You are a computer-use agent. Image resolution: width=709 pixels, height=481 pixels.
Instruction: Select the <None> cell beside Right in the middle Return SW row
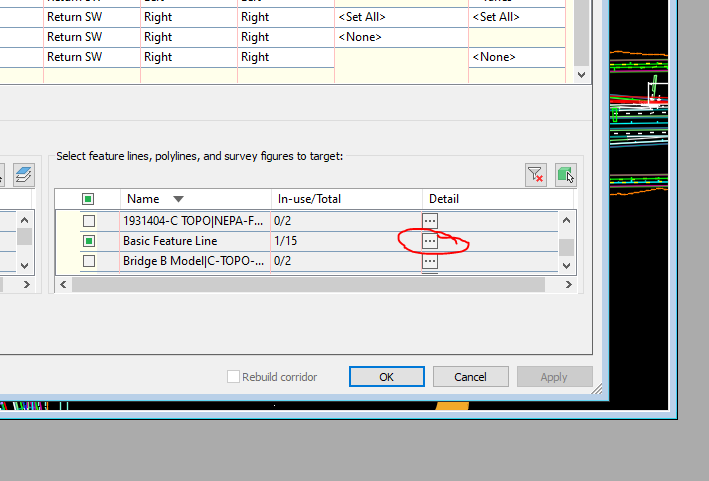pyautogui.click(x=401, y=37)
